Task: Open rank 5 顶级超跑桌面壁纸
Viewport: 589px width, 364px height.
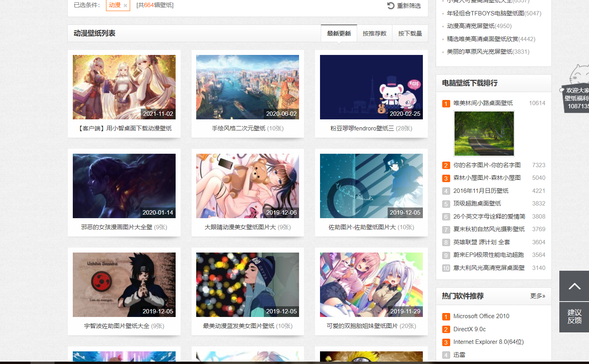Action: click(x=477, y=204)
